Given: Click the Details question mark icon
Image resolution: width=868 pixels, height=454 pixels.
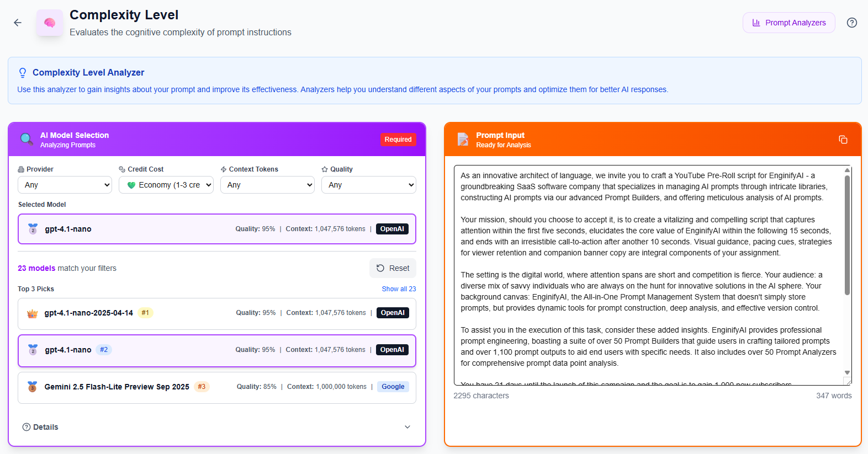Looking at the screenshot, I should click(27, 427).
